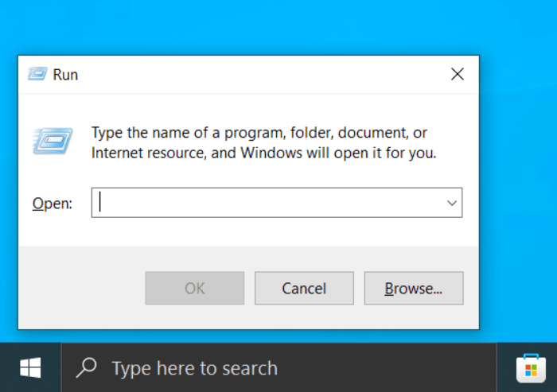Click the small Run icon in title bar

click(x=37, y=74)
